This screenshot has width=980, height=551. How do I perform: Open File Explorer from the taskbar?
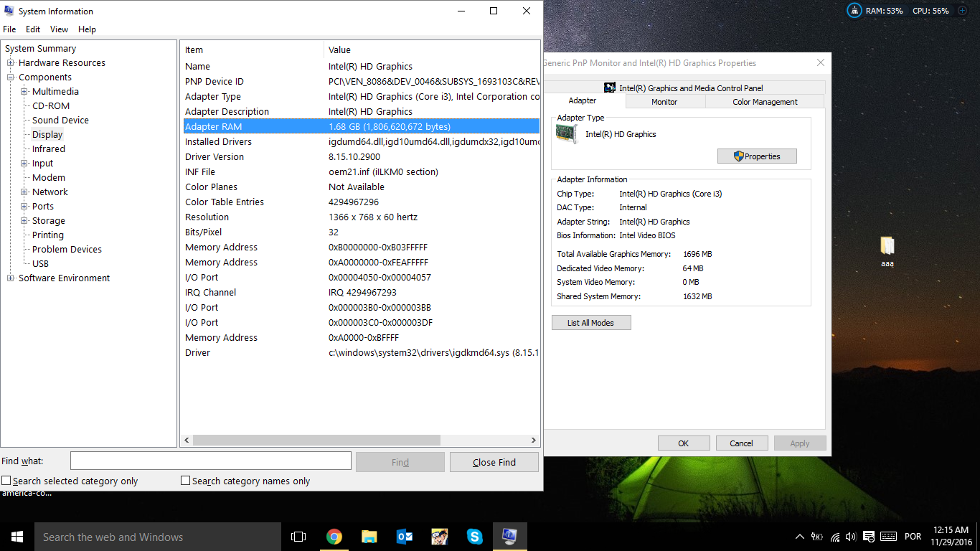pos(369,537)
